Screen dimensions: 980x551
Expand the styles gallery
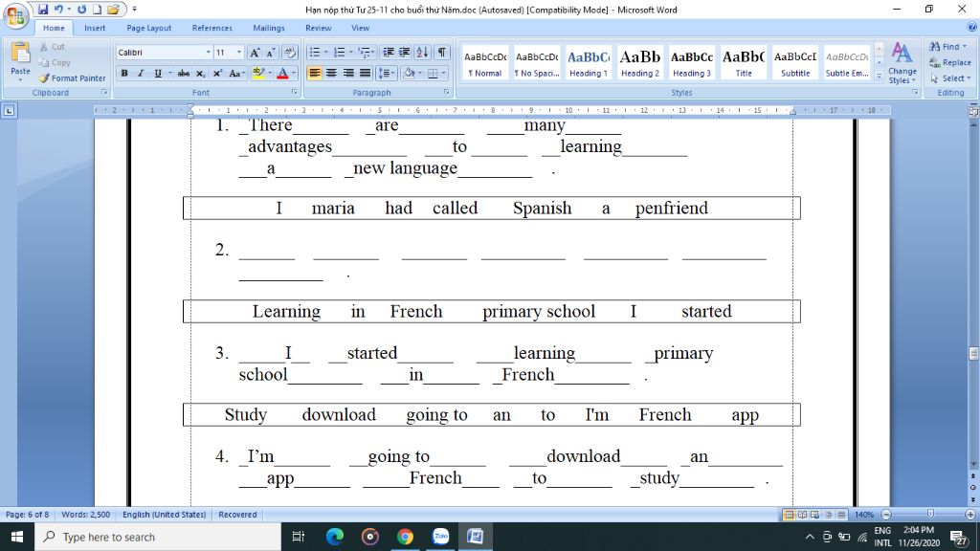[879, 77]
